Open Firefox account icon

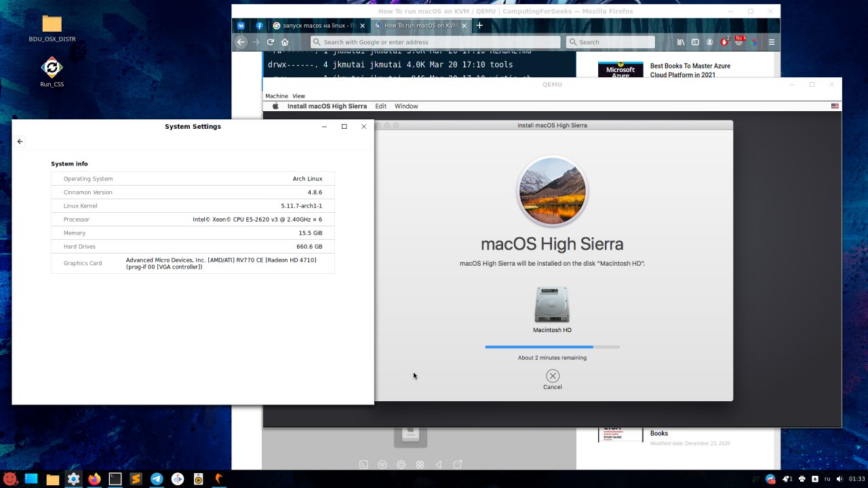(710, 42)
